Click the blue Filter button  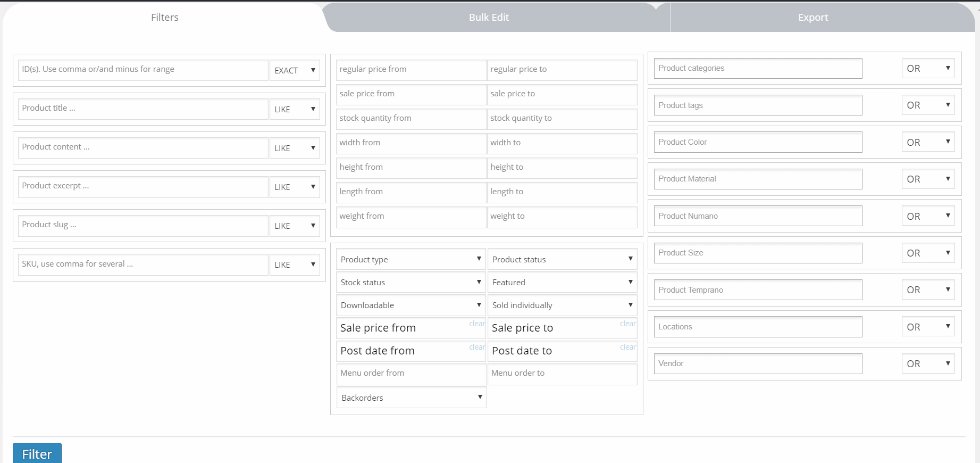point(37,453)
